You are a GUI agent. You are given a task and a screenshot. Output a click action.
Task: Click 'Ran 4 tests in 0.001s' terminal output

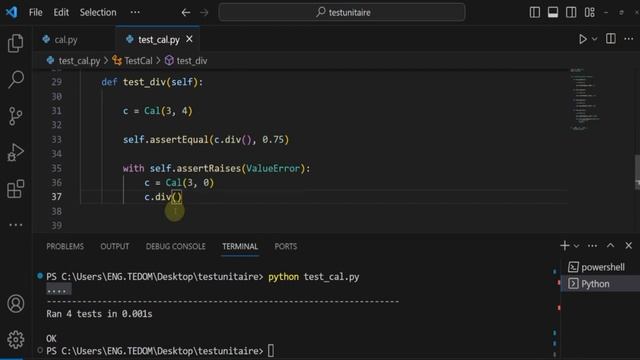pyautogui.click(x=99, y=314)
